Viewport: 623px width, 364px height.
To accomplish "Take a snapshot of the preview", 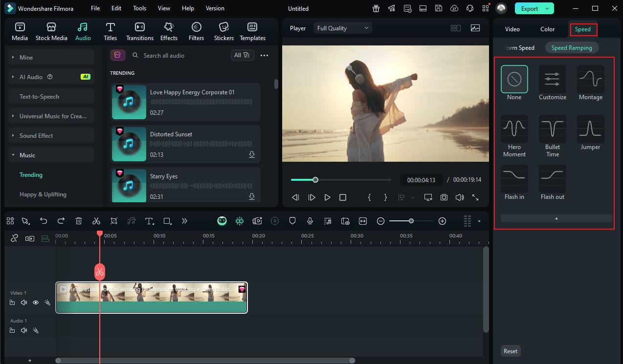I will (444, 197).
